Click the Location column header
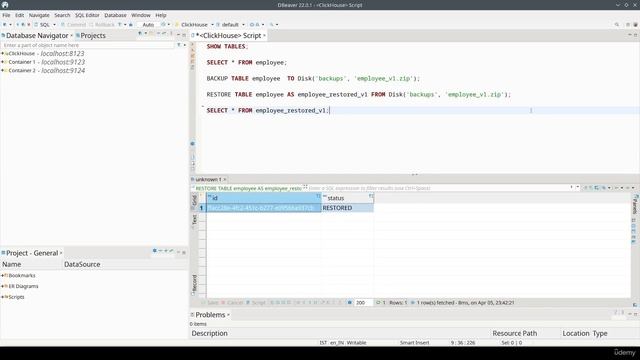The image size is (640, 360). (576, 333)
